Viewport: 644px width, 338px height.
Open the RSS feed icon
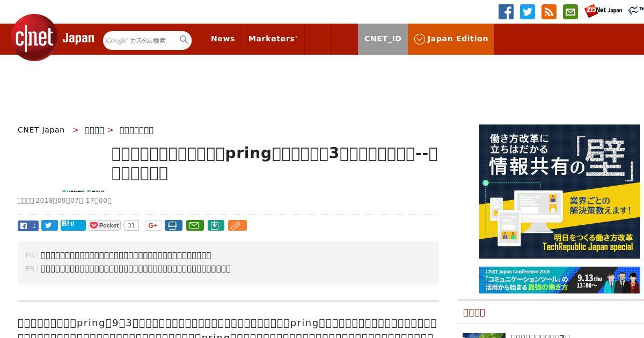pyautogui.click(x=549, y=12)
